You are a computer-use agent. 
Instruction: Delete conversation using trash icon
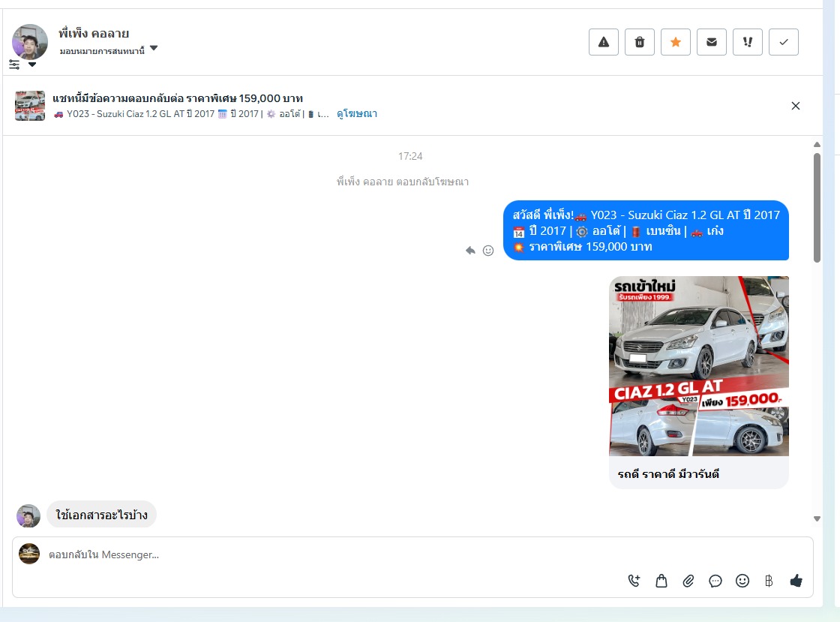(640, 42)
